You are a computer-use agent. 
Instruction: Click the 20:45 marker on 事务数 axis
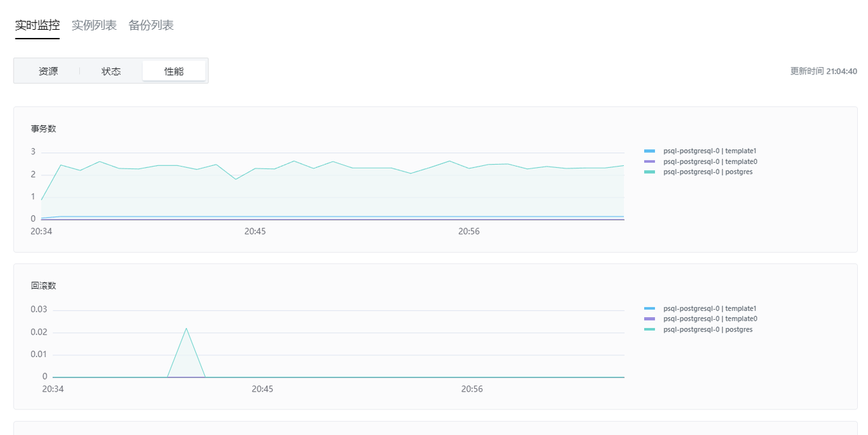click(x=255, y=231)
